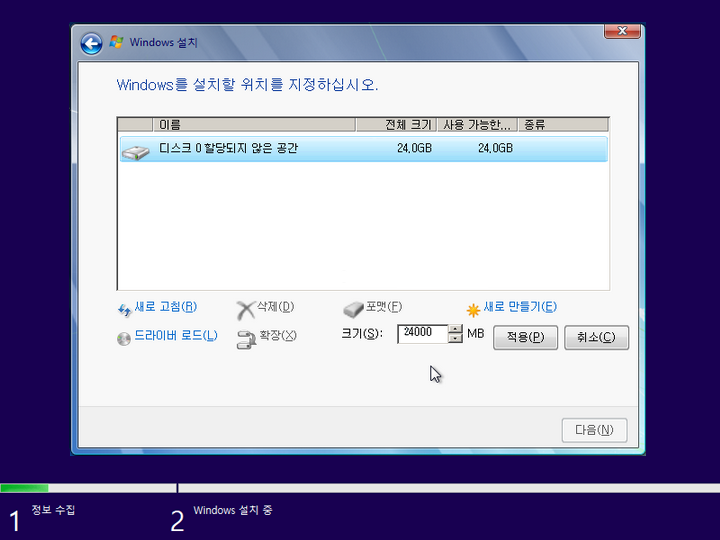
Task: Click 삭제(D) delete option
Action: [x=276, y=306]
